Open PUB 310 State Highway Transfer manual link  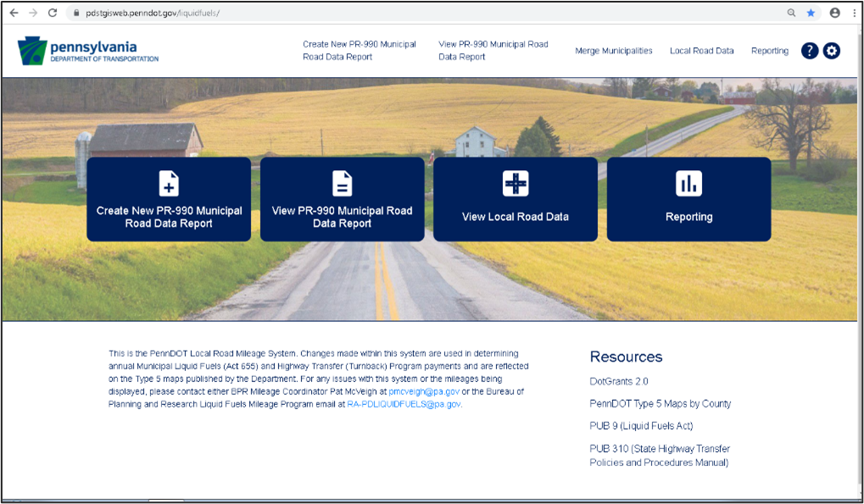click(x=660, y=456)
